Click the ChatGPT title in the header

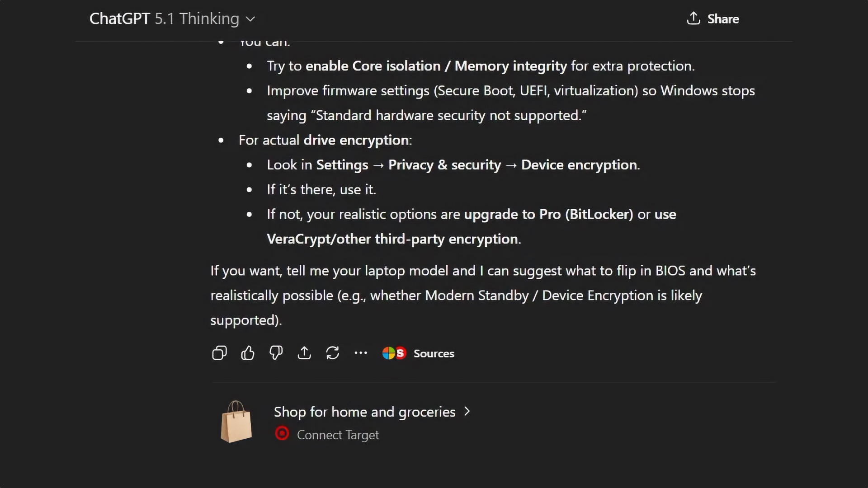point(119,19)
